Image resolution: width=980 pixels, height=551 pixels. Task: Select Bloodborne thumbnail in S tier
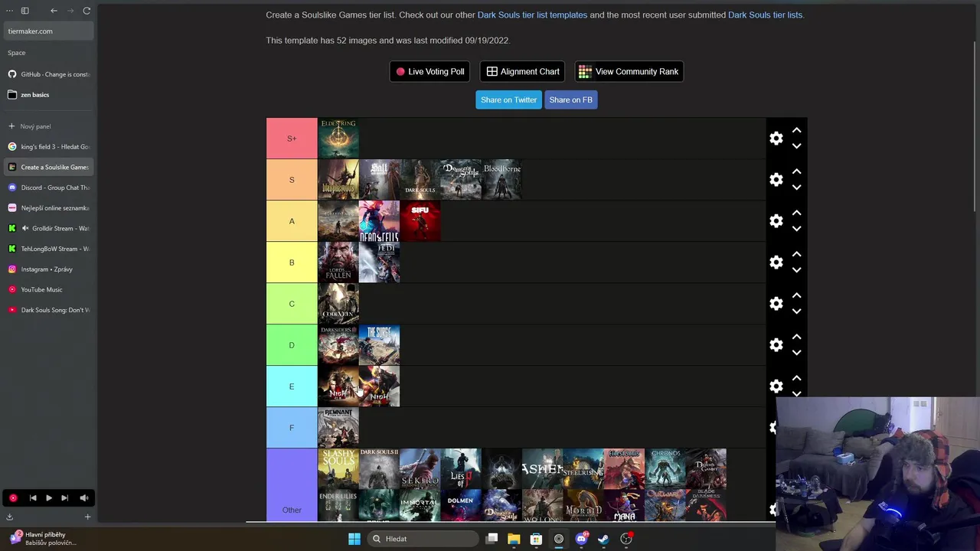pyautogui.click(x=502, y=180)
